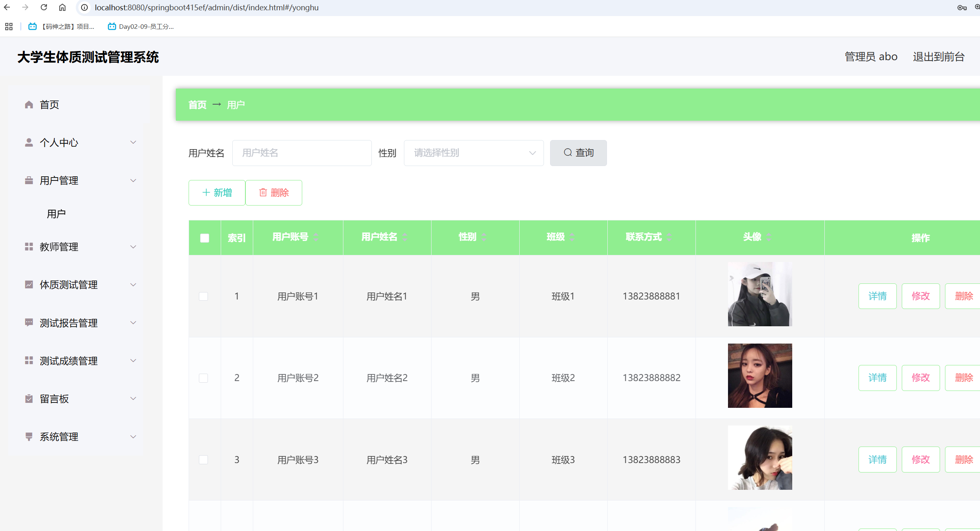Toggle the select-all checkbox in table header
This screenshot has height=531, width=980.
coord(205,238)
